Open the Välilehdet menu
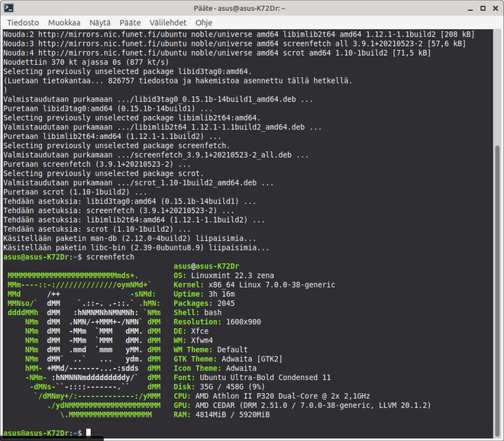The height and width of the screenshot is (441, 504). click(168, 23)
